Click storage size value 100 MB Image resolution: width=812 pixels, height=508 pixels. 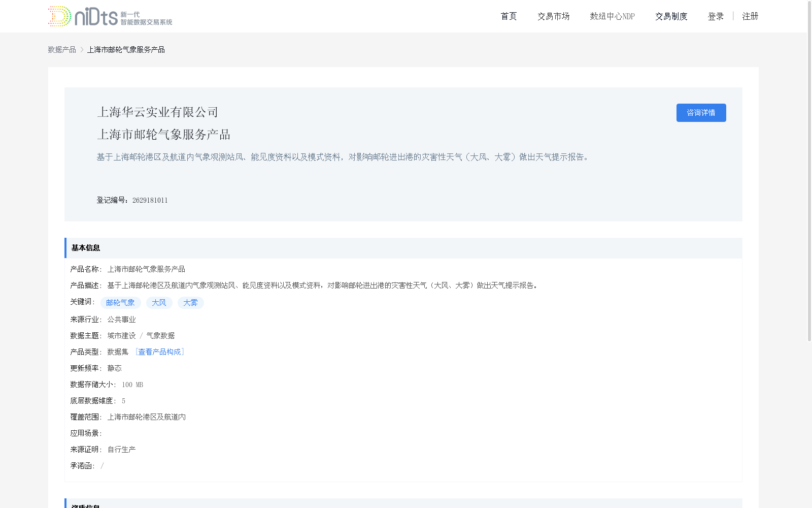point(132,385)
